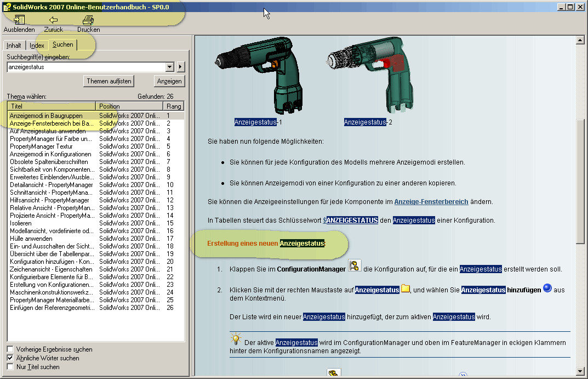
Task: Uncheck Ähnliche Wörter suchen
Action: (x=10, y=358)
